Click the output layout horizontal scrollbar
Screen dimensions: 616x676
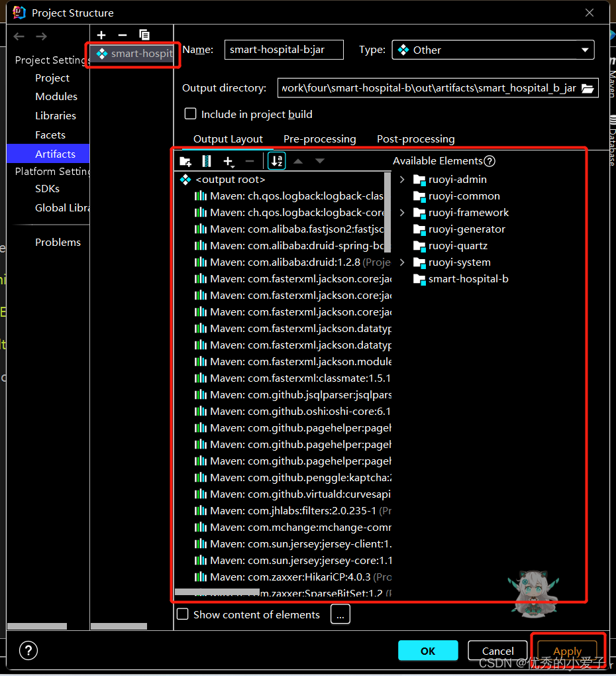click(x=217, y=592)
